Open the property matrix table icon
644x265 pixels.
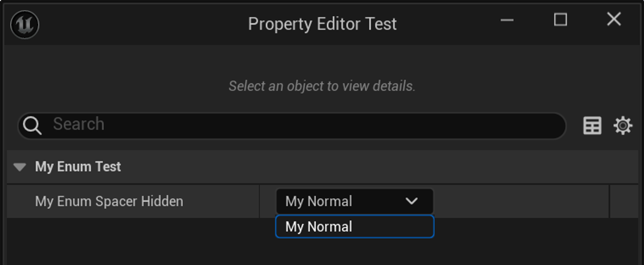pyautogui.click(x=592, y=125)
